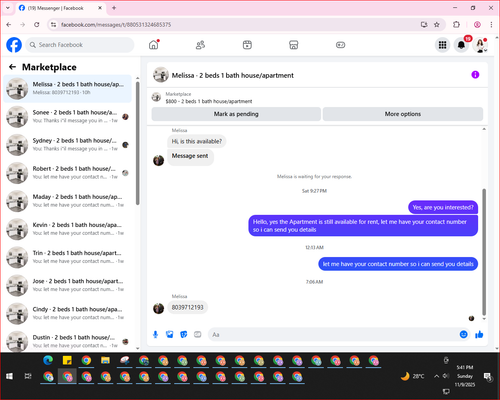
Task: Open the weather widget showing 28°C
Action: pyautogui.click(x=412, y=376)
